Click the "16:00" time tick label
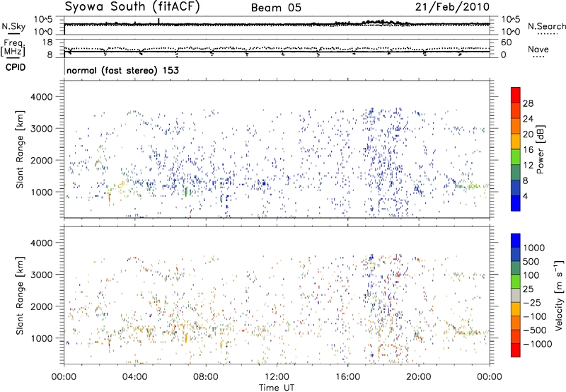 (347, 377)
